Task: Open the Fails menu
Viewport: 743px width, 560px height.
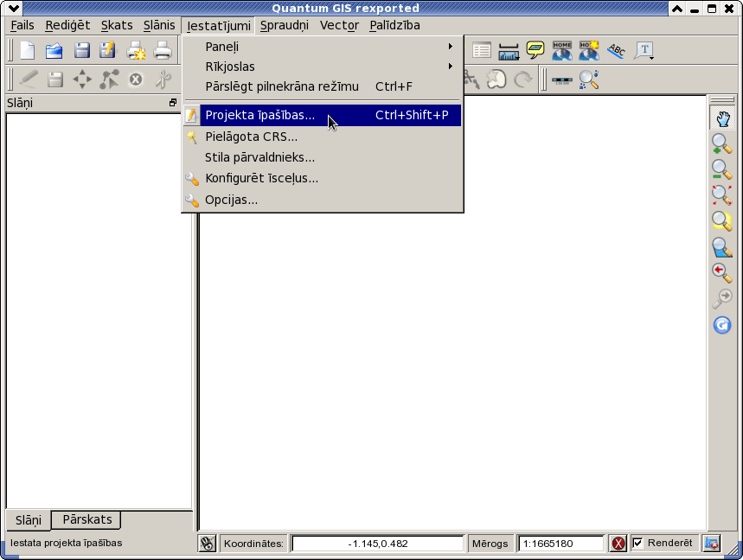Action: point(22,25)
